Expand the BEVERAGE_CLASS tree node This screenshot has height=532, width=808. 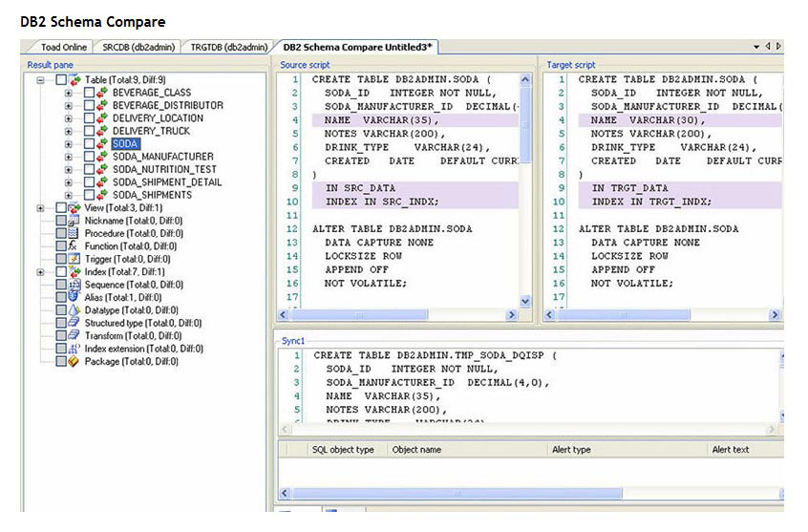[68, 94]
